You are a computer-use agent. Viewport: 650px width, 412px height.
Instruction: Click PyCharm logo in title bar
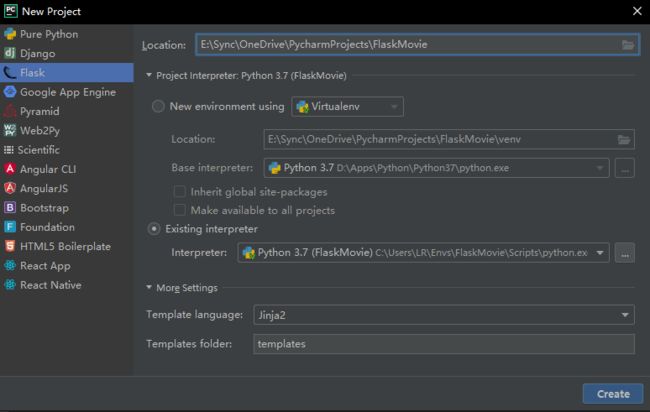point(10,11)
